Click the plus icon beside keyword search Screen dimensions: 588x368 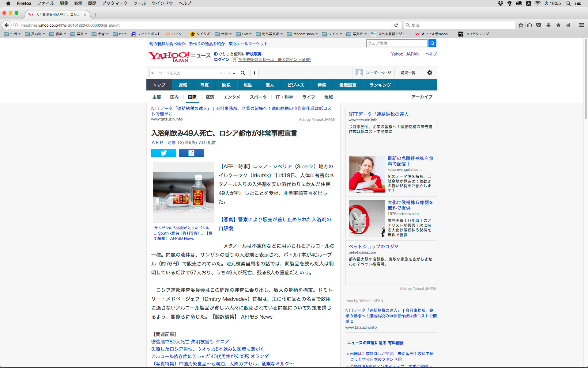pos(254,73)
